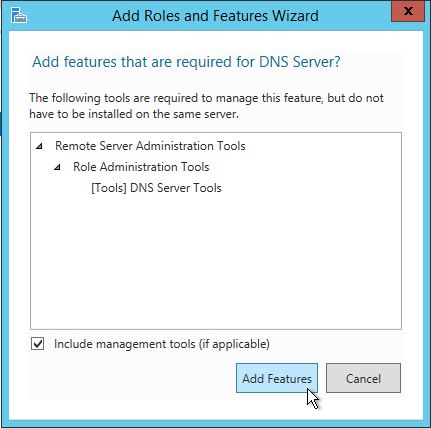Screen dimensions: 431x428
Task: Click the wizard icon in the title bar
Action: [19, 15]
